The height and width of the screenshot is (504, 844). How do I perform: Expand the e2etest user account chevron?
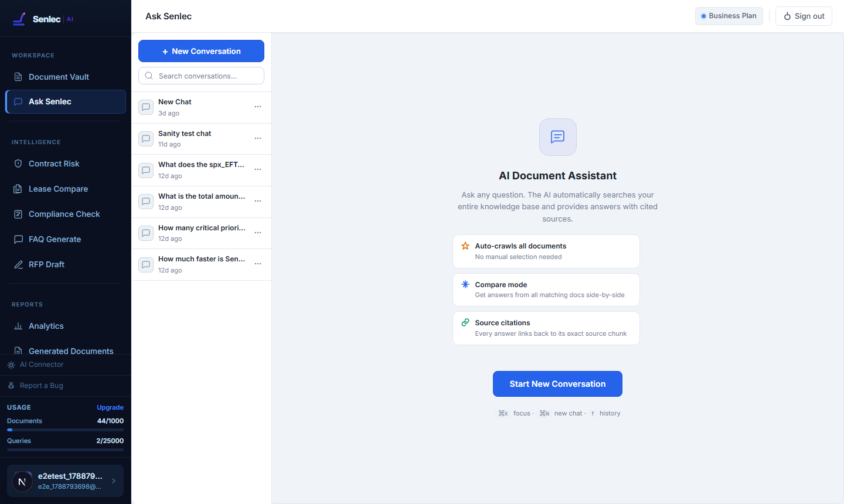[x=114, y=481]
